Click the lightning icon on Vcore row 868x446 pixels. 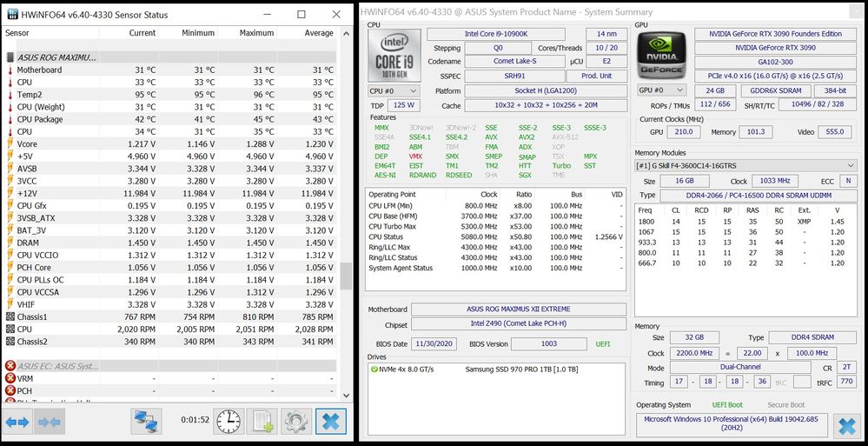pyautogui.click(x=10, y=144)
